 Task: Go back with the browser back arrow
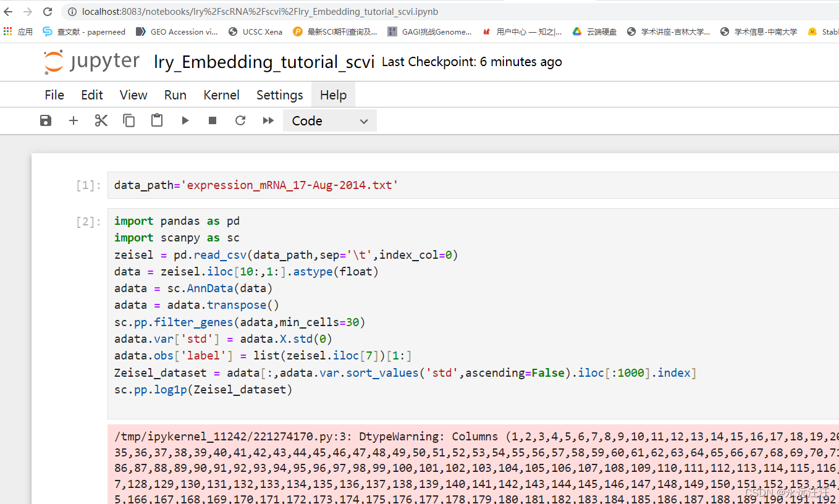click(x=9, y=12)
